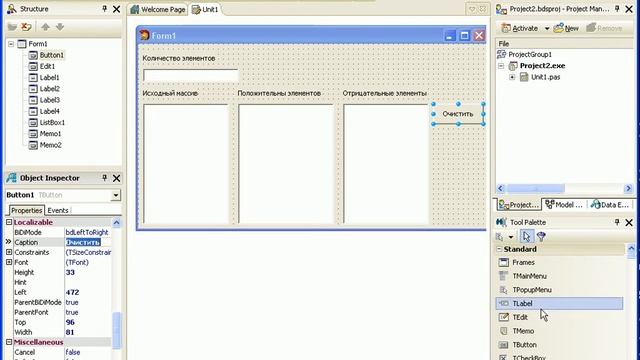Viewport: 640px width, 360px height.
Task: Select the Исходный массив label
Action: [x=170, y=93]
